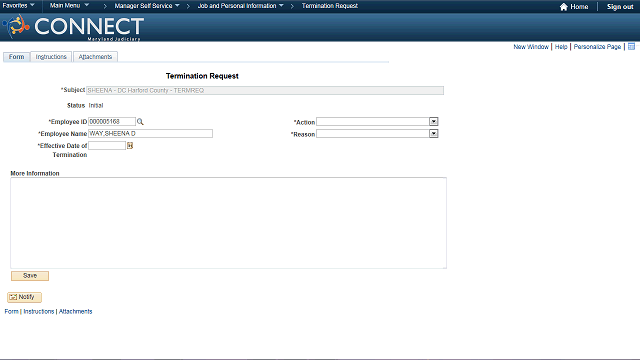Click the bottom Instructions link
The width and height of the screenshot is (640, 360).
coord(39,311)
